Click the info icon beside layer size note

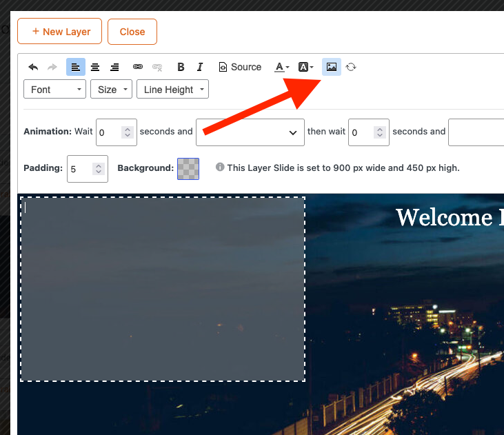coord(220,167)
